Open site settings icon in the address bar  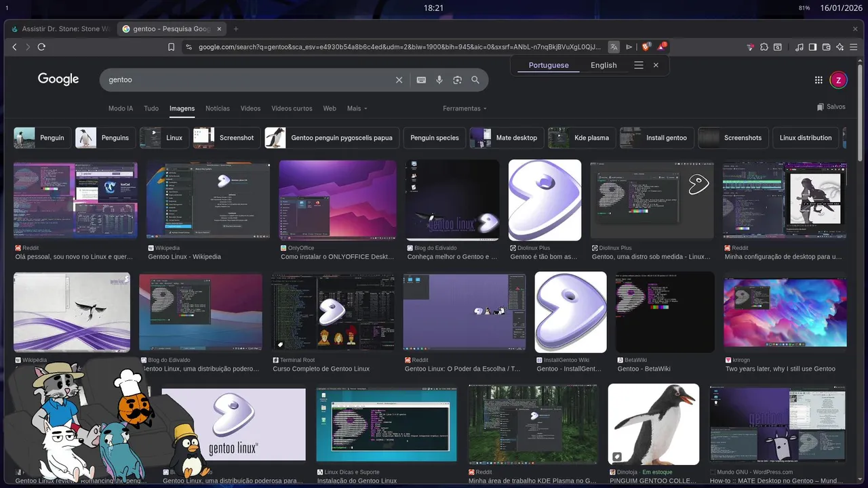pos(189,47)
